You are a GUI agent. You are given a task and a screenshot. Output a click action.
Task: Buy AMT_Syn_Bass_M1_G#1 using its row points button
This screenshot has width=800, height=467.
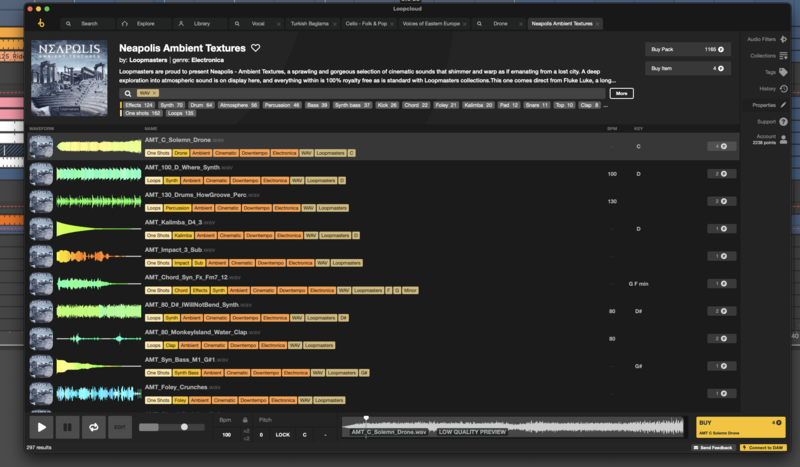pyautogui.click(x=721, y=366)
